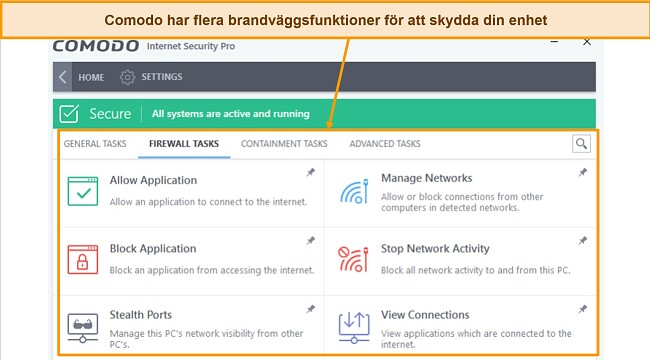Screen dimensions: 650x360
Task: Switch to the General Tasks tab
Action: click(x=95, y=144)
